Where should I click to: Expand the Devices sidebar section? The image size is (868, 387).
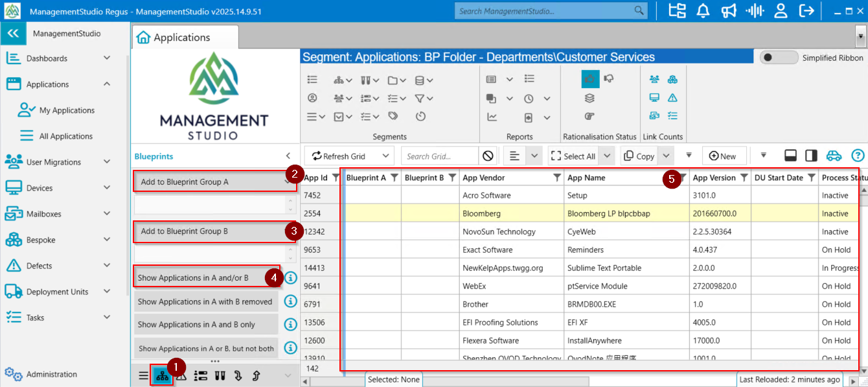pyautogui.click(x=107, y=188)
